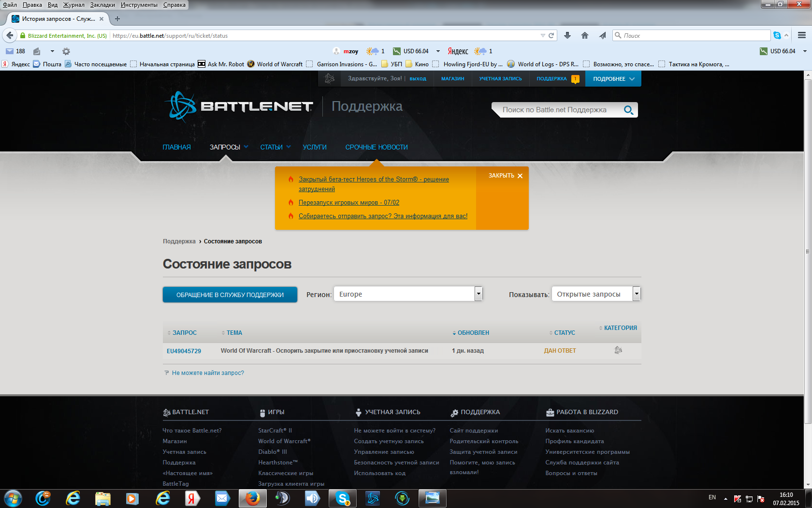
Task: Open Журнал menu
Action: click(x=73, y=5)
